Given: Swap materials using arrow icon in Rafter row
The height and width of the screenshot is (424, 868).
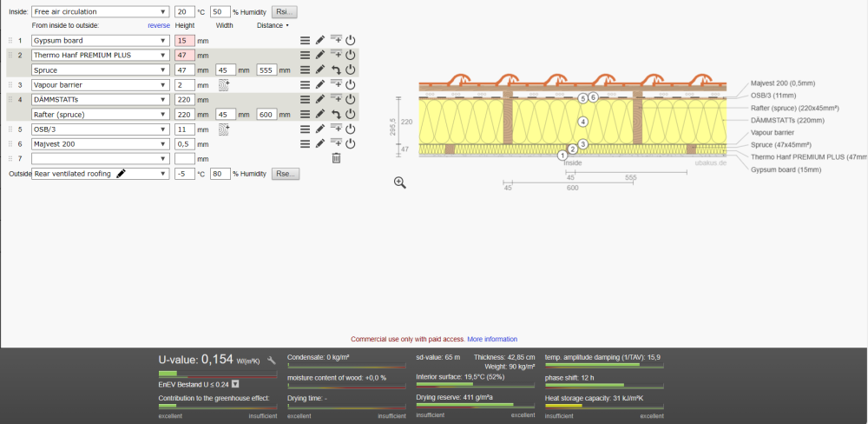Looking at the screenshot, I should 335,114.
